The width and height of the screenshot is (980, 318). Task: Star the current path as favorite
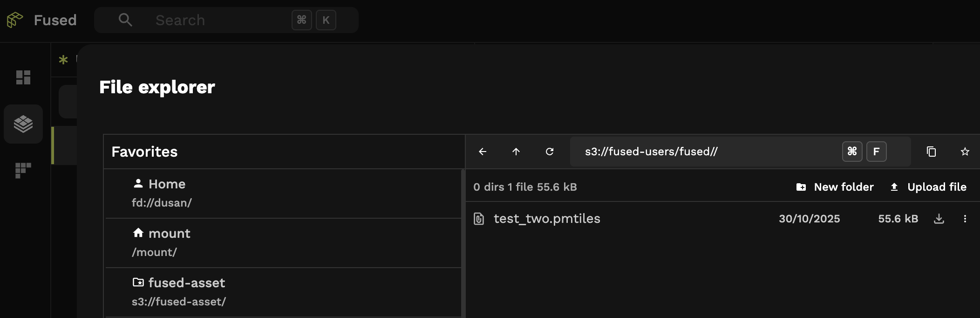pos(965,152)
